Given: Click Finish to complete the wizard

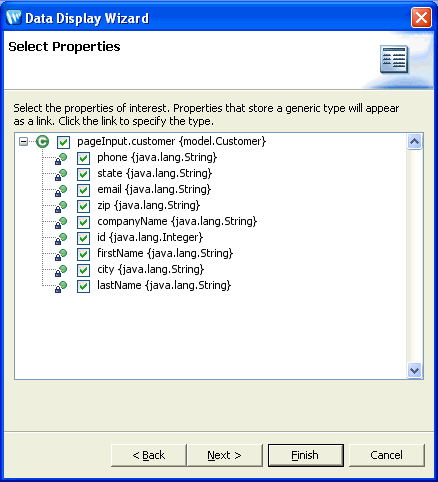Looking at the screenshot, I should click(x=306, y=455).
